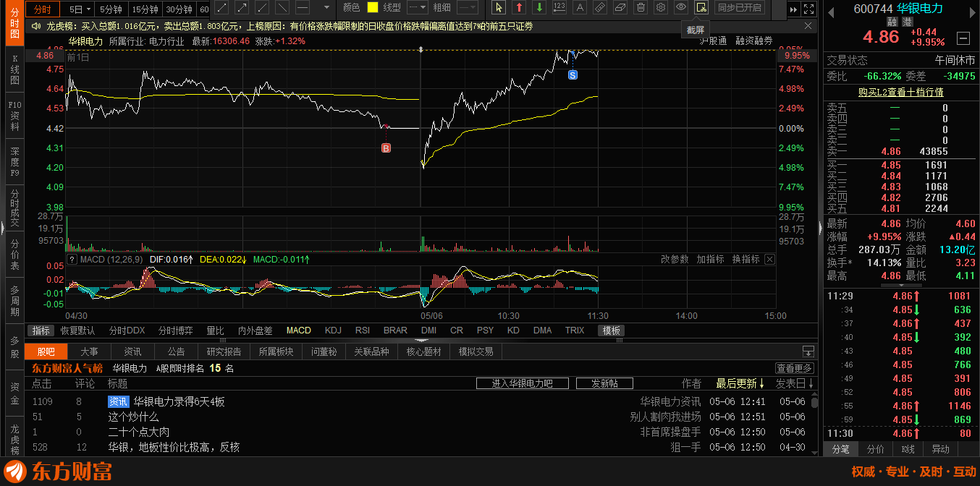This screenshot has width=980, height=486.
Task: Click the MACD help question icon
Action: [72, 259]
